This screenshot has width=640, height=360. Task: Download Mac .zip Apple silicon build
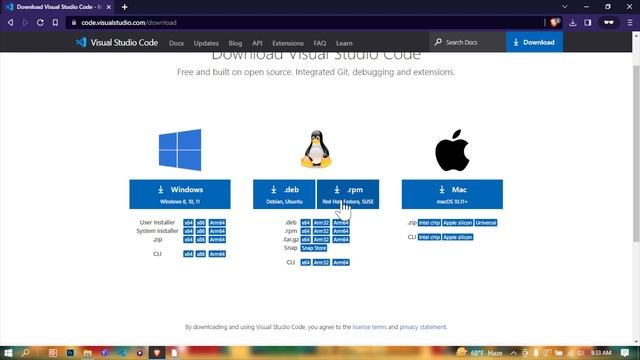click(x=458, y=222)
